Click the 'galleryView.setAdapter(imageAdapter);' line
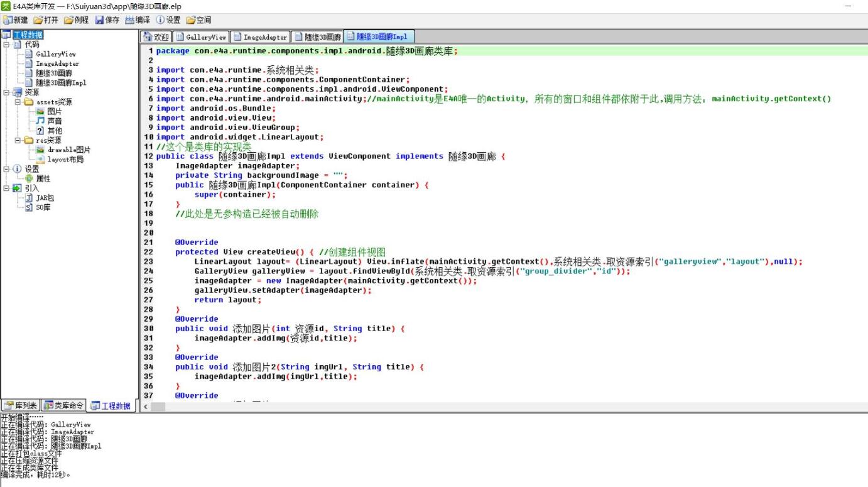The height and width of the screenshot is (487, 868). coord(283,290)
